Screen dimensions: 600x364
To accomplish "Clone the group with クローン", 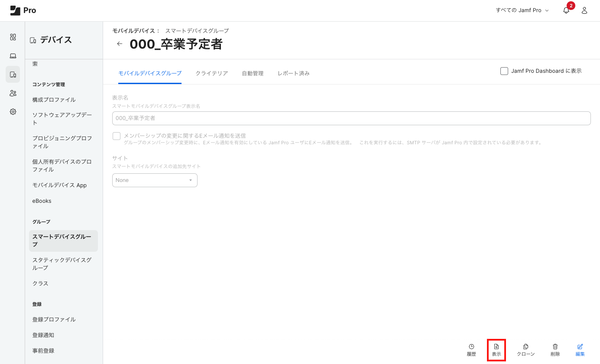I will 526,350.
